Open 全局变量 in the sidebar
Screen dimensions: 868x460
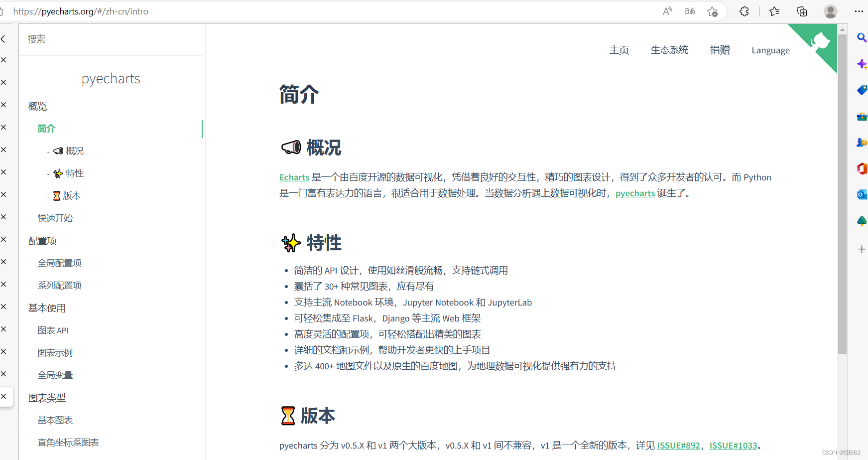[x=55, y=375]
